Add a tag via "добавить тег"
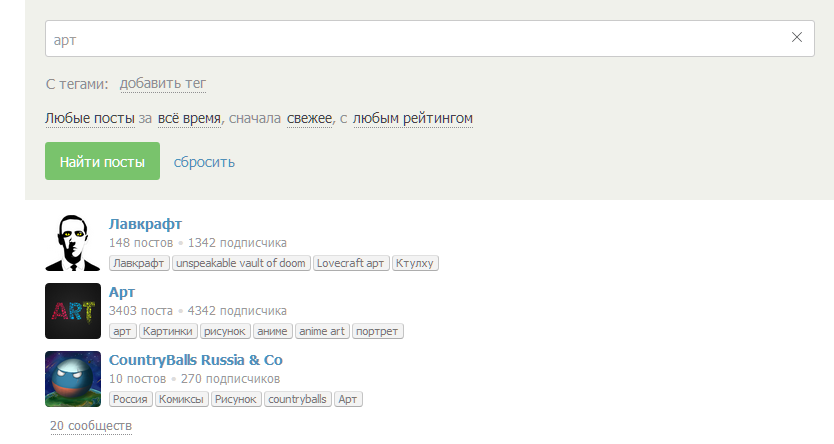The image size is (834, 444). point(163,84)
